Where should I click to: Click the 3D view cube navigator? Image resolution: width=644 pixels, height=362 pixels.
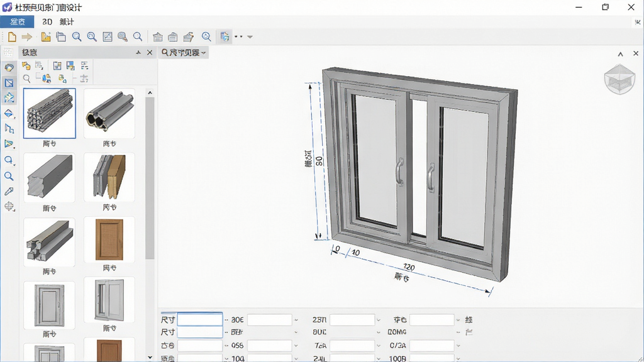[x=619, y=79]
